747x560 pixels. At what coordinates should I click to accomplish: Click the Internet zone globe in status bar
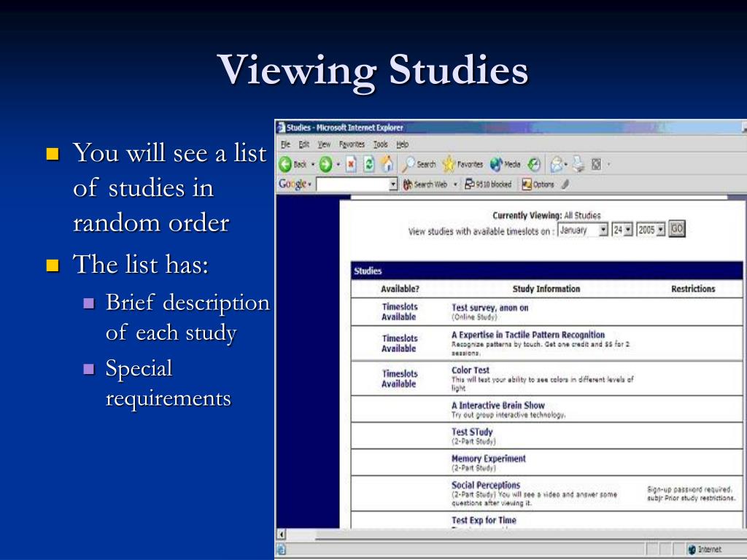point(692,550)
